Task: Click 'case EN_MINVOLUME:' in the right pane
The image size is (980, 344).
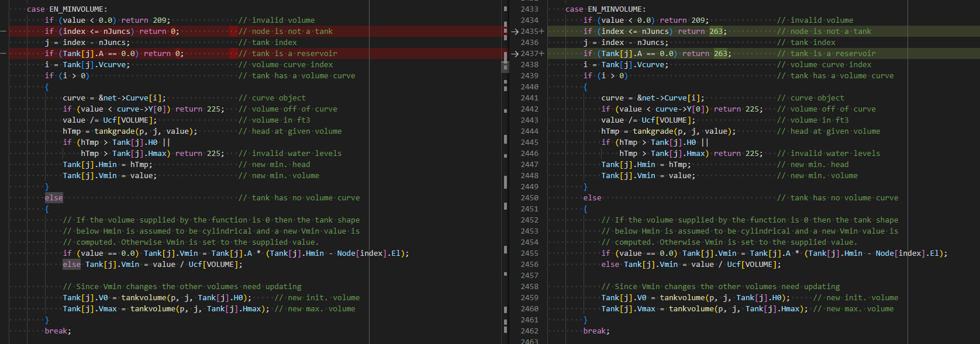Action: point(605,9)
